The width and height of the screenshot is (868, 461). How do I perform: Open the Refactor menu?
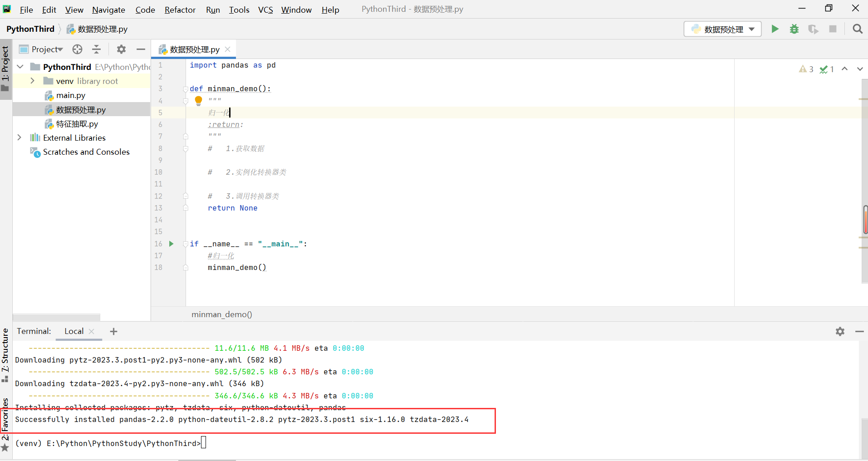click(180, 10)
